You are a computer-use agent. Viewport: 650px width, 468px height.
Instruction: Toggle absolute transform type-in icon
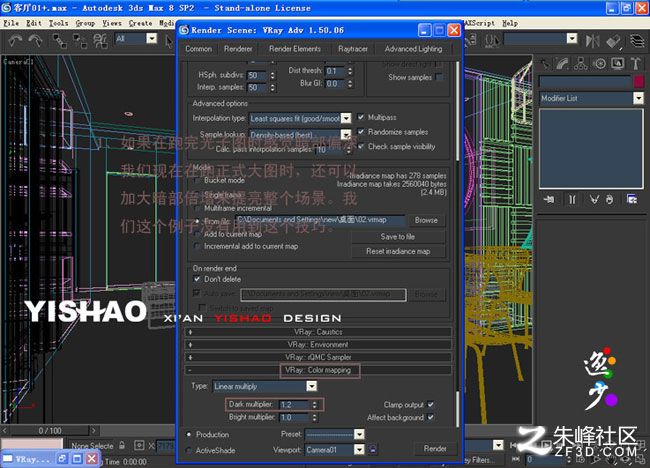click(139, 446)
